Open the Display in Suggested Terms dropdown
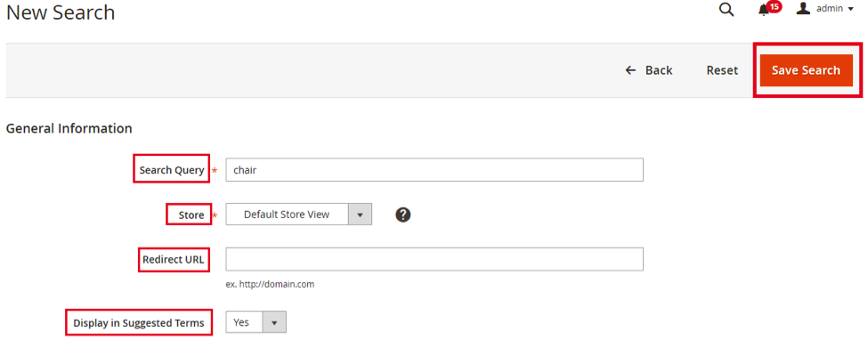The image size is (868, 349). pos(256,322)
